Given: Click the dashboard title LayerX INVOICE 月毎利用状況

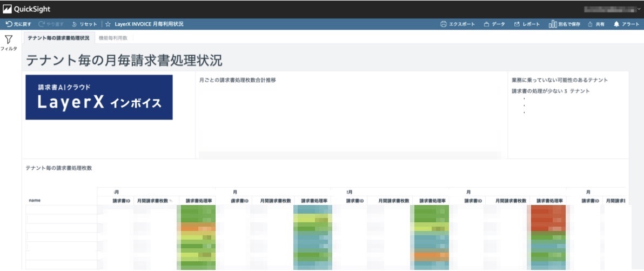Looking at the screenshot, I should click(149, 24).
